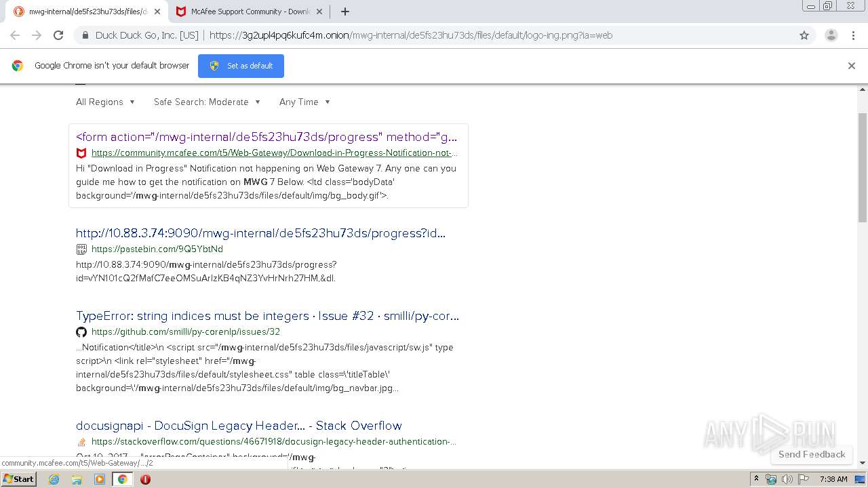Screen dimensions: 868x488
Task: Go forward using the browser forward arrow
Action: click(37, 35)
